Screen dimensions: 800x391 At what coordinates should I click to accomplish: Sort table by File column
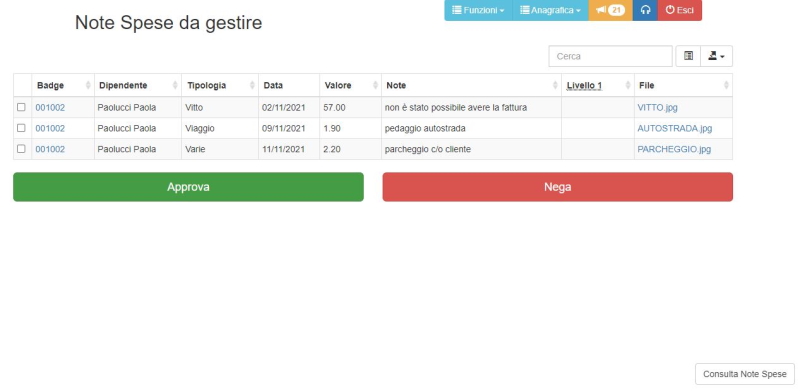point(684,85)
